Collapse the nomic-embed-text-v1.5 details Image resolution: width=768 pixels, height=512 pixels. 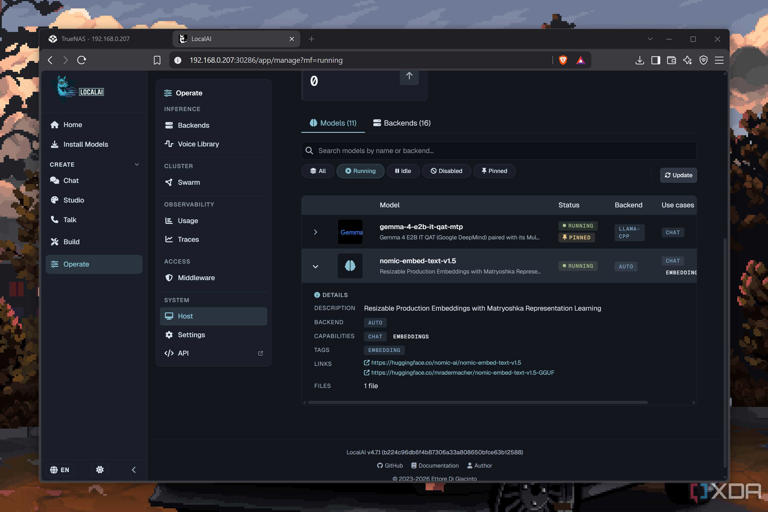pyautogui.click(x=315, y=266)
